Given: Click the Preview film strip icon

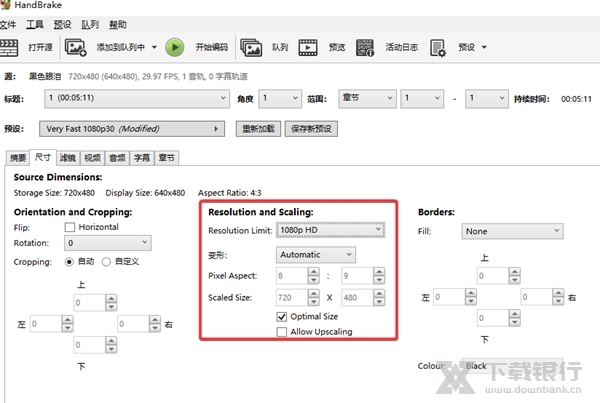Looking at the screenshot, I should 308,47.
